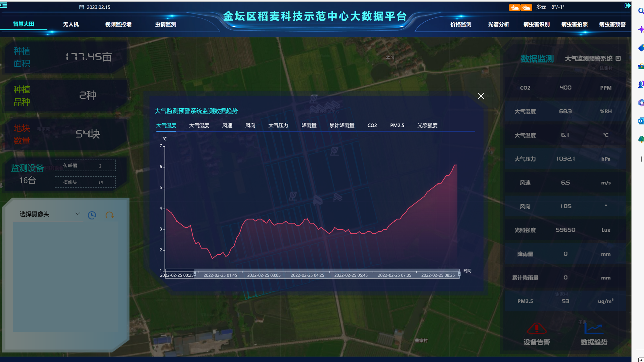Click the 数据监测 panel title
This screenshot has height=362, width=644.
coord(537,59)
